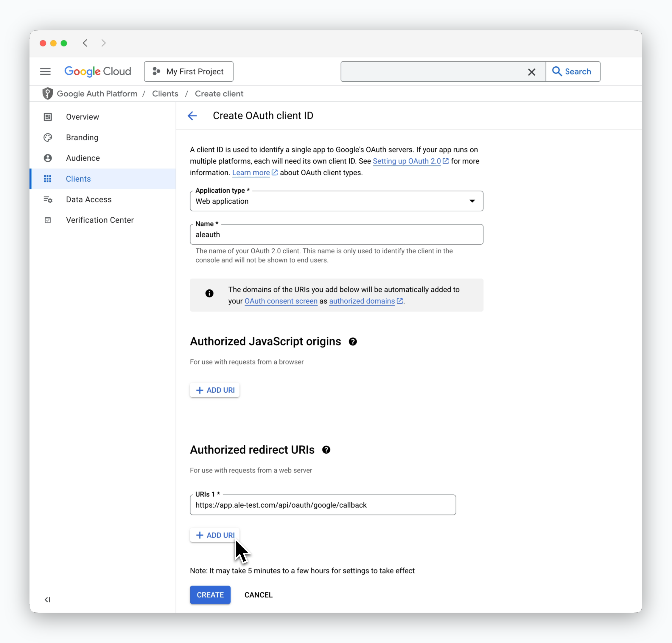Click the Google Cloud logo
The width and height of the screenshot is (672, 643).
click(x=98, y=71)
